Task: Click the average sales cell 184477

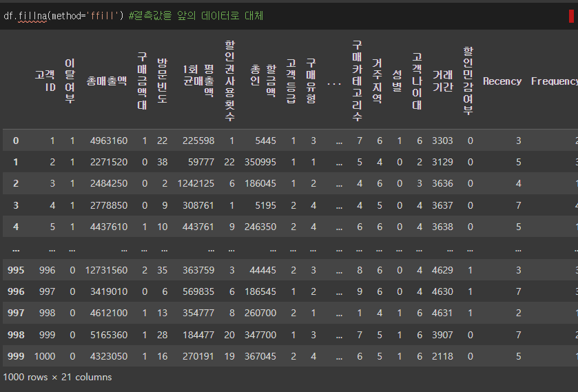Action: click(x=198, y=335)
